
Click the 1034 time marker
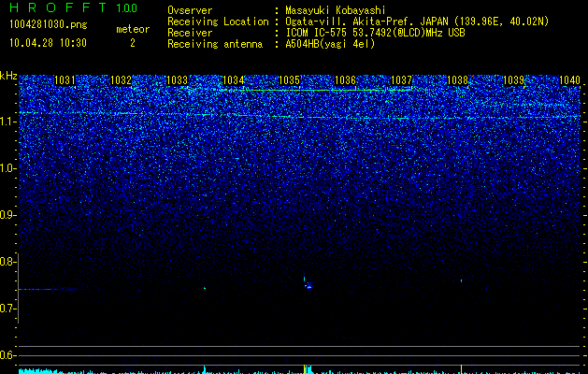(x=234, y=80)
